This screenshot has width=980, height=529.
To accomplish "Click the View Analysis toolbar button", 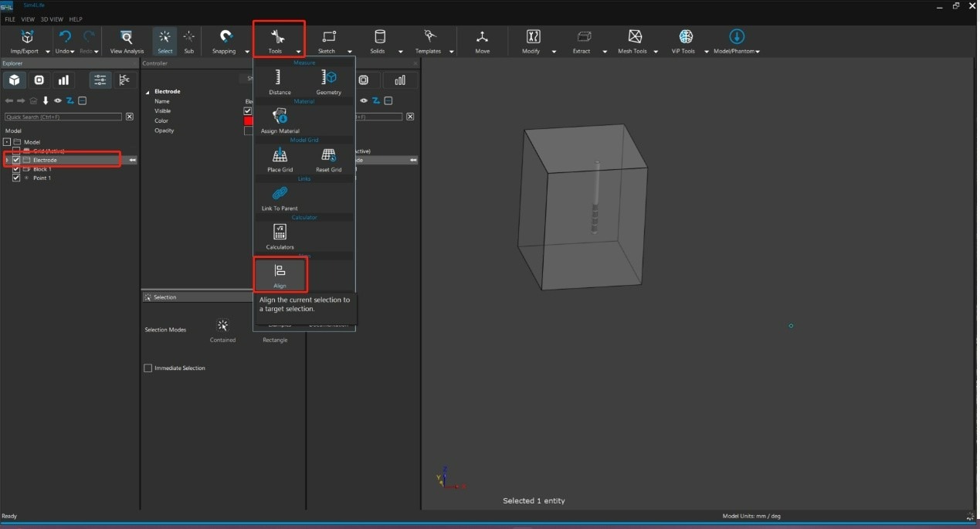I will coord(127,41).
